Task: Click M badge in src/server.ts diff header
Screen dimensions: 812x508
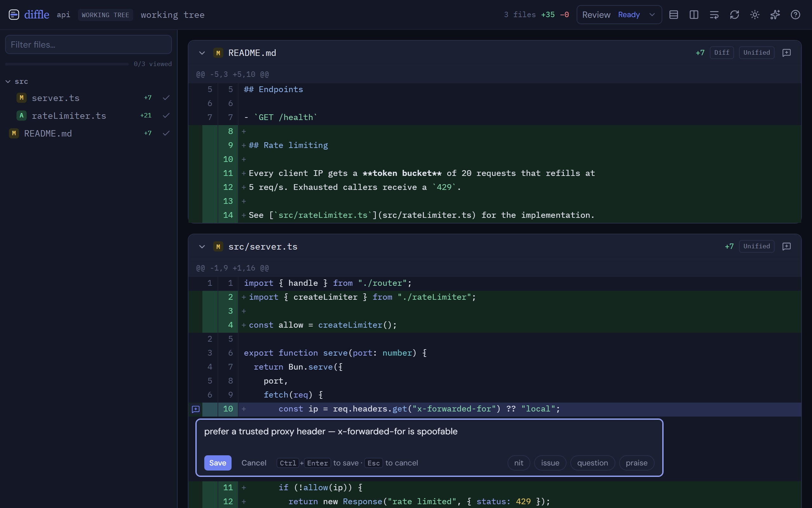Action: [218, 247]
